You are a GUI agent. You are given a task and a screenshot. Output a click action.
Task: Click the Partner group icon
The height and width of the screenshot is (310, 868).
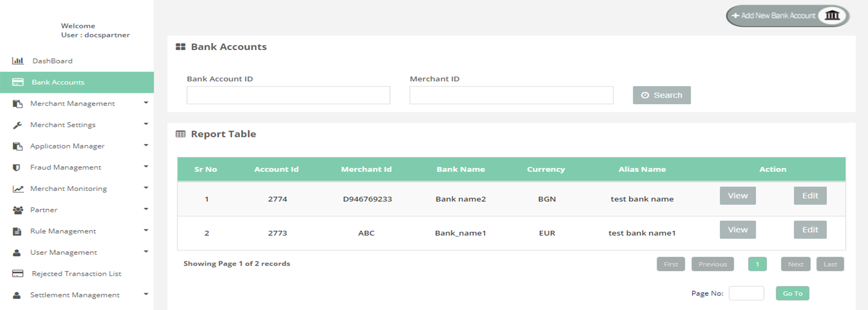pyautogui.click(x=18, y=210)
